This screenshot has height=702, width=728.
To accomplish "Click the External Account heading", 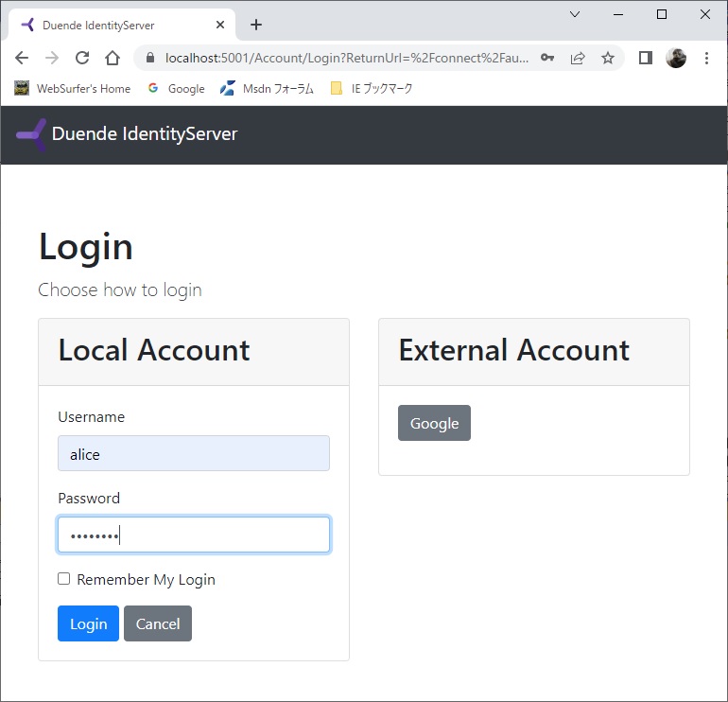I will (x=514, y=350).
